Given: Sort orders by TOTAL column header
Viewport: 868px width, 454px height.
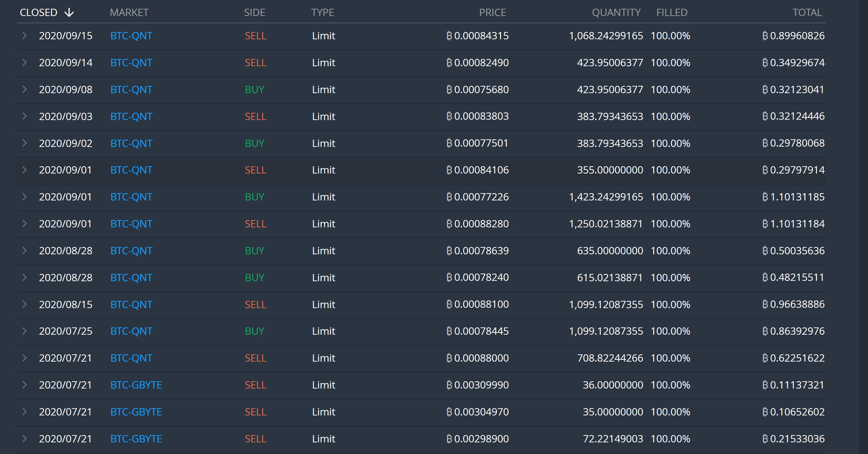Looking at the screenshot, I should point(807,13).
